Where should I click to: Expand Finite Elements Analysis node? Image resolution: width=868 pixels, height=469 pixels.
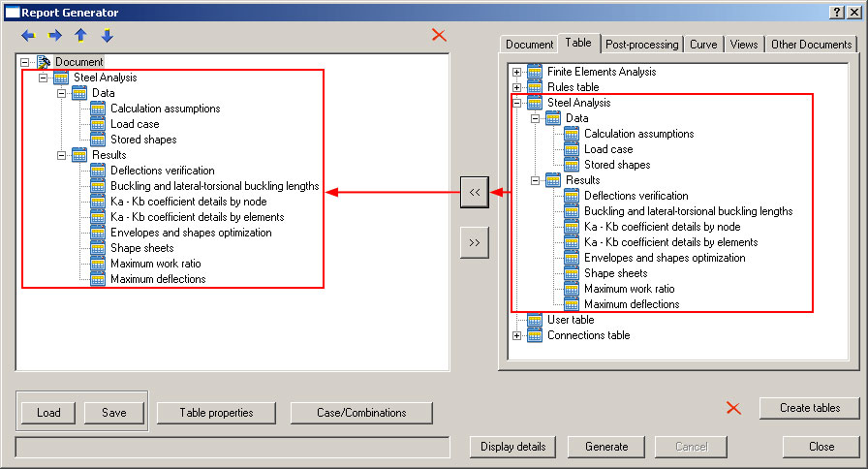(x=517, y=72)
